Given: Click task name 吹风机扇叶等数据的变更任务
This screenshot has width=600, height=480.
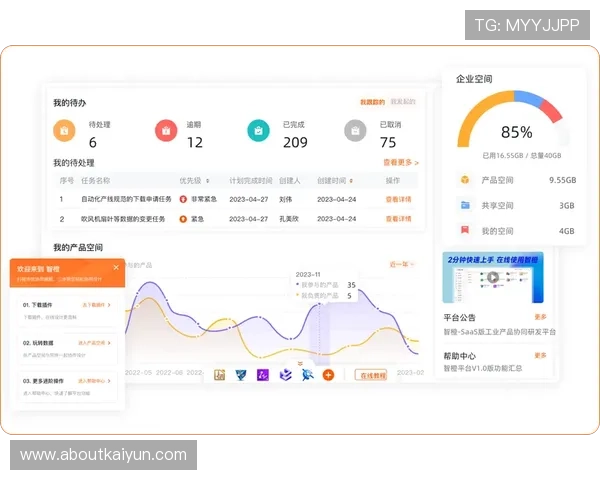Looking at the screenshot, I should tap(122, 219).
